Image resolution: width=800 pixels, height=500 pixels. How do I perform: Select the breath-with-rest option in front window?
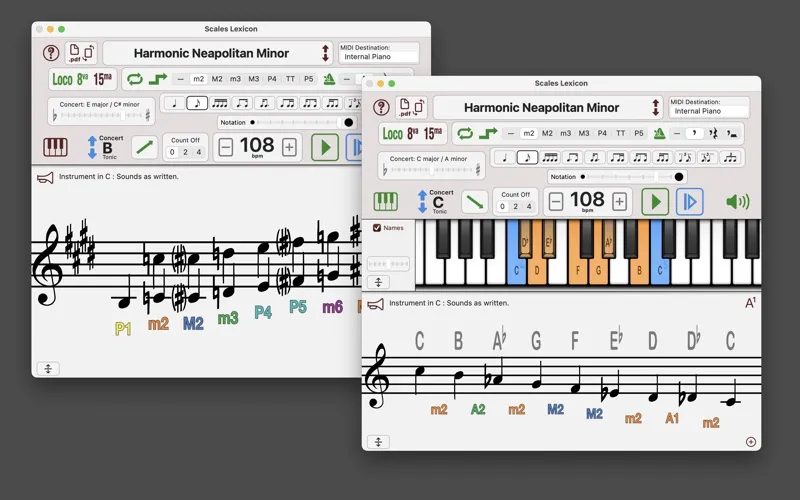click(713, 133)
